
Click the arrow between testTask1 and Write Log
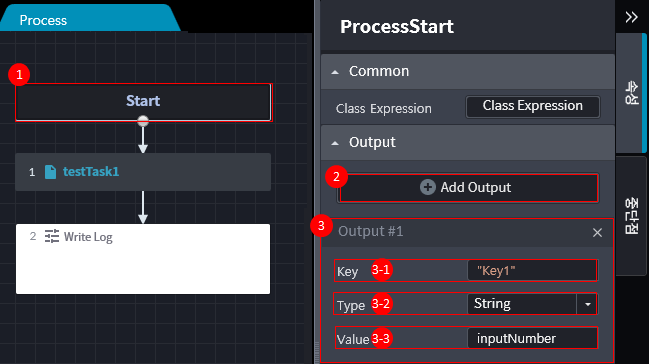point(143,207)
